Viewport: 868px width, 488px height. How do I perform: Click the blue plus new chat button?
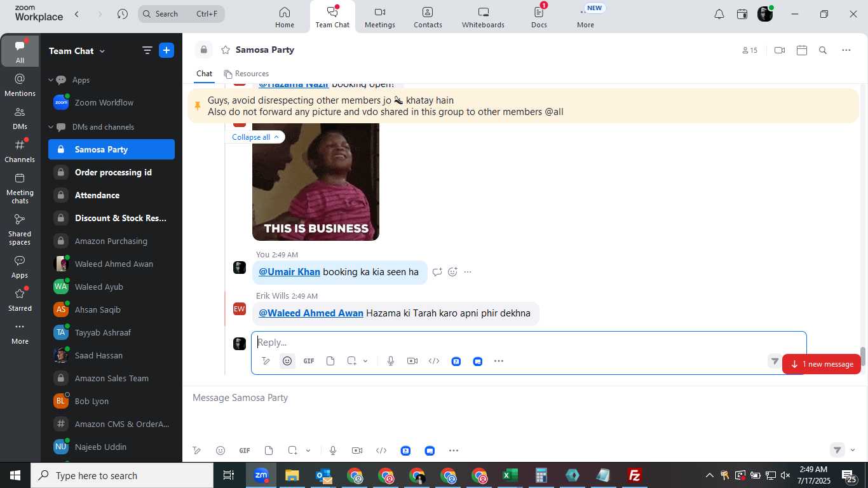(166, 51)
